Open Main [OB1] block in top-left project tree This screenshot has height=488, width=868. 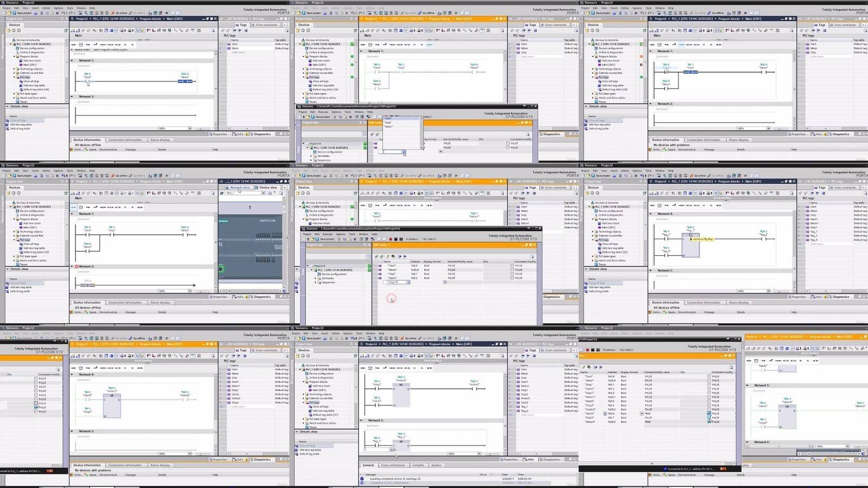point(30,65)
